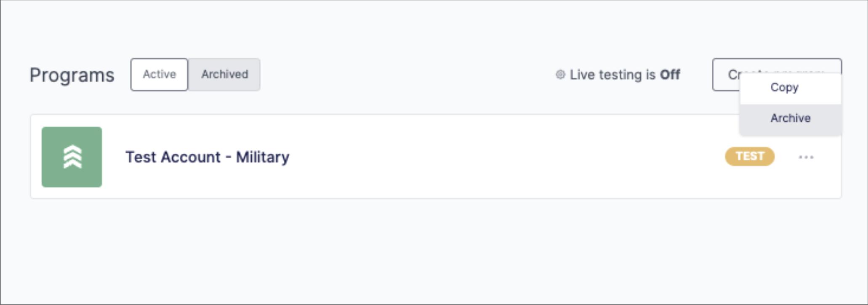This screenshot has height=305, width=868.
Task: Click the empty area below the program list
Action: pyautogui.click(x=434, y=251)
